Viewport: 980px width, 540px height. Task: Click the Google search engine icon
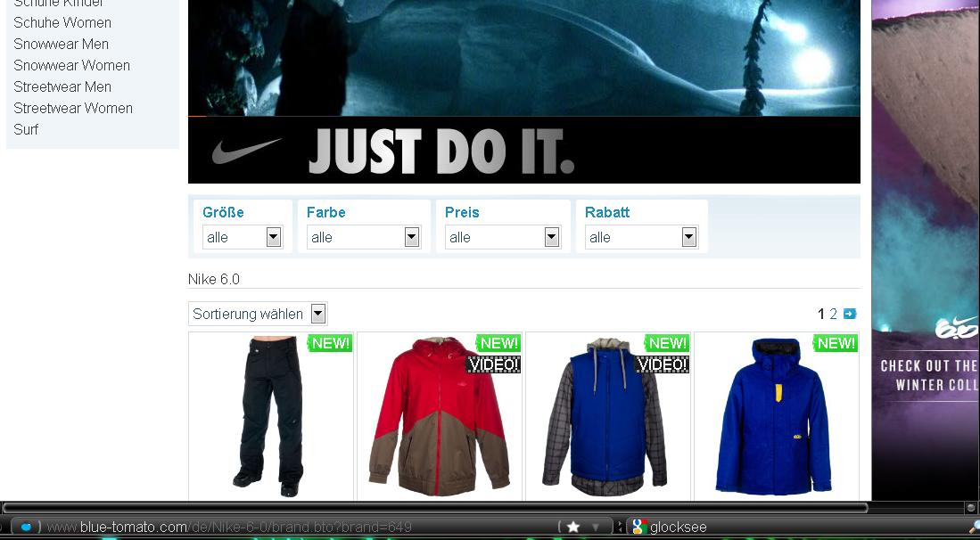638,527
